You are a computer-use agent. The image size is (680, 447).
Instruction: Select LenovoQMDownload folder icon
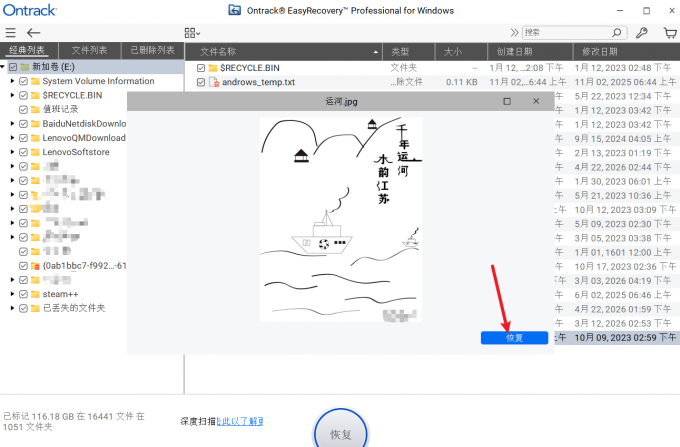pyautogui.click(x=35, y=138)
